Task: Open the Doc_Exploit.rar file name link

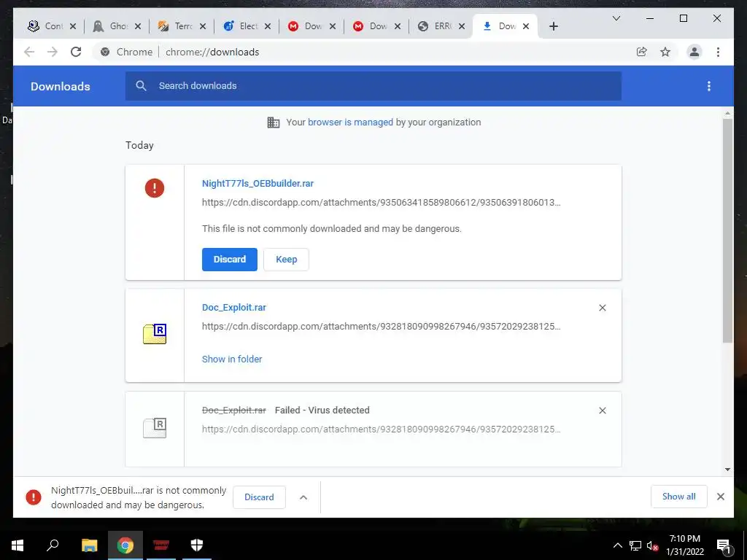Action: (234, 307)
